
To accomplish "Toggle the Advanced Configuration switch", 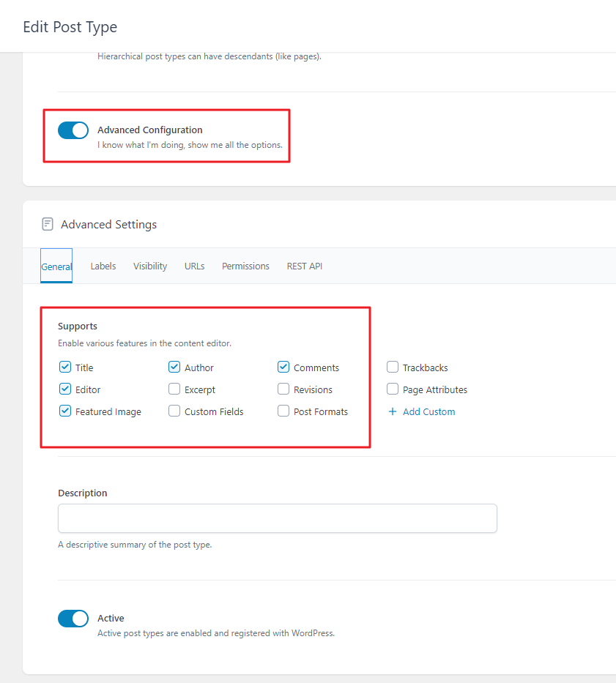I will click(73, 130).
